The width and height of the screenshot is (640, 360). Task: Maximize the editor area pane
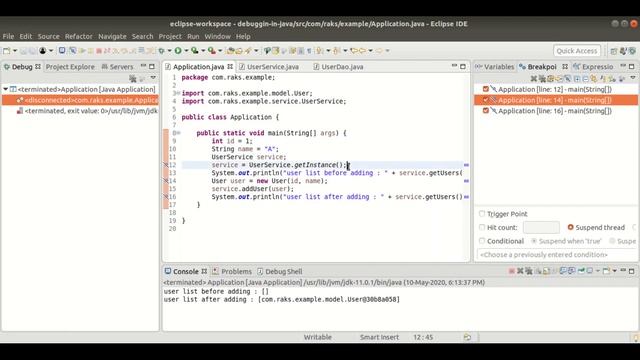[x=463, y=67]
